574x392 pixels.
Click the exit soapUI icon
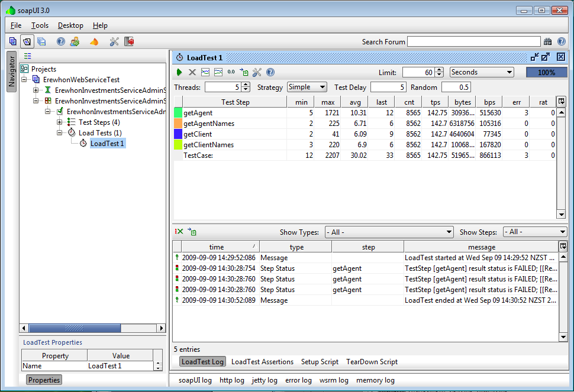(x=129, y=41)
